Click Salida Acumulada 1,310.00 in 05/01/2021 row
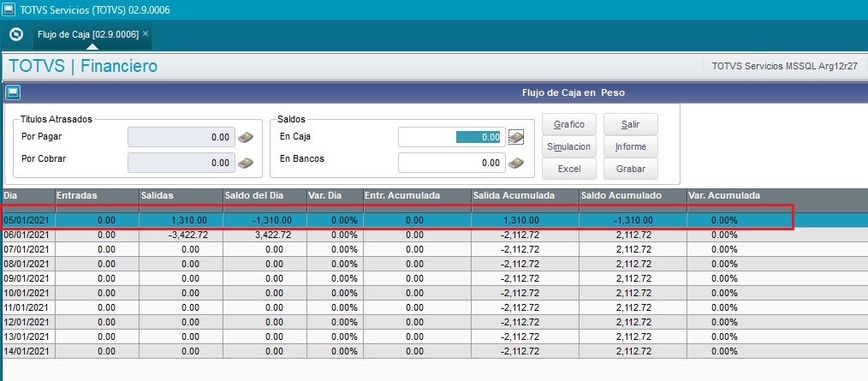 [520, 220]
